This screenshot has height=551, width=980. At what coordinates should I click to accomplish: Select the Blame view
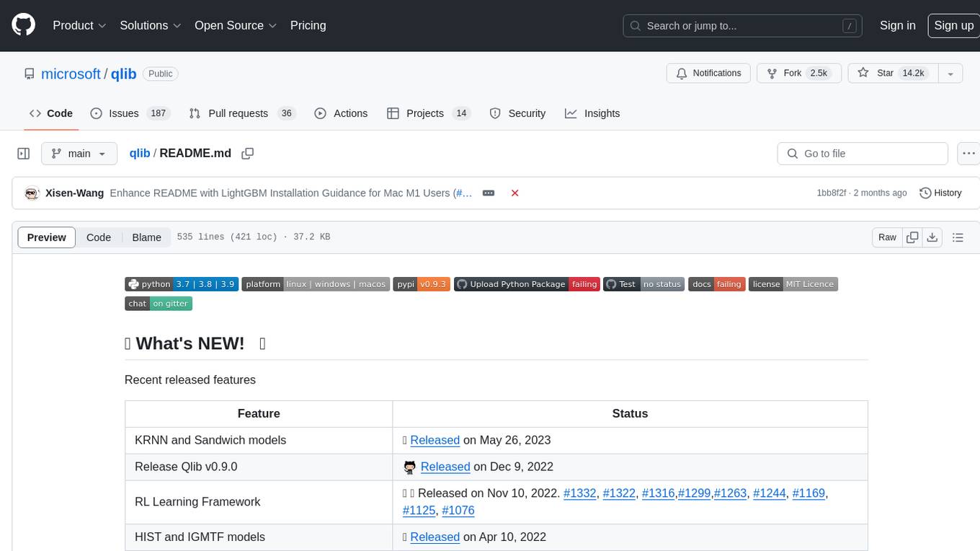pos(147,237)
